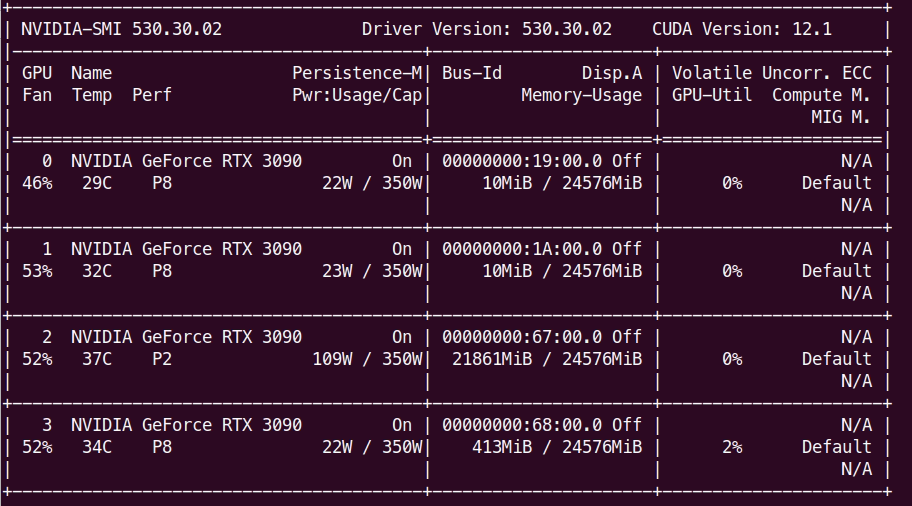Click the Disp.A column header
912x506 pixels.
pos(612,73)
